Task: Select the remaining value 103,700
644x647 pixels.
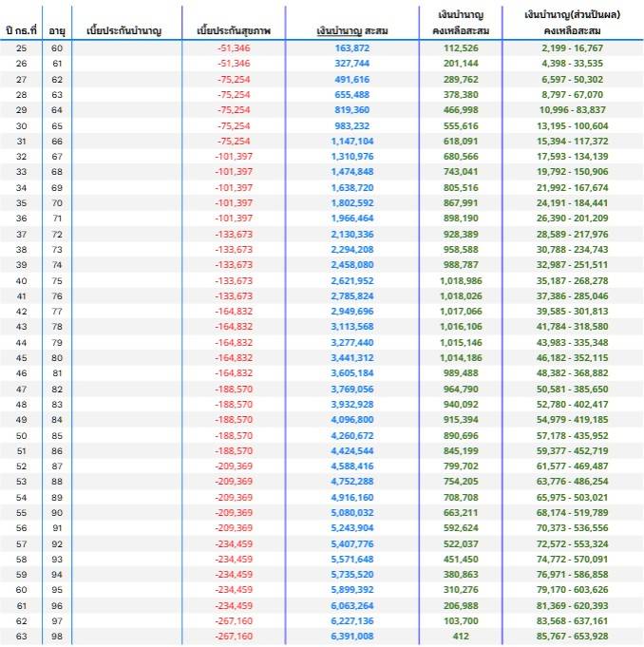Action: 461,622
